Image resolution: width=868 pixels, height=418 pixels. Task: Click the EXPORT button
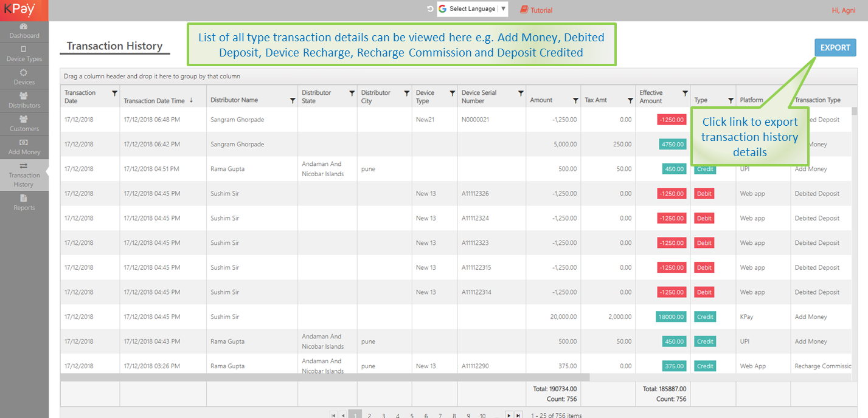tap(835, 48)
